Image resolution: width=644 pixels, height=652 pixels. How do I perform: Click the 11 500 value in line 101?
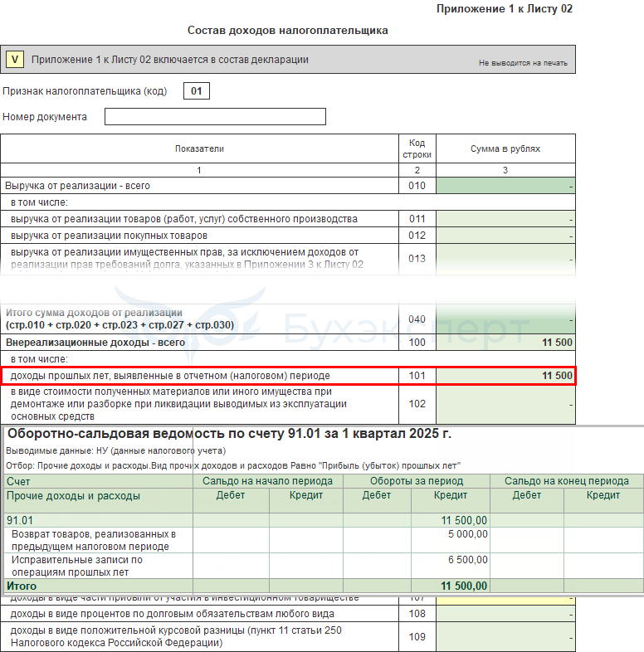pyautogui.click(x=557, y=376)
